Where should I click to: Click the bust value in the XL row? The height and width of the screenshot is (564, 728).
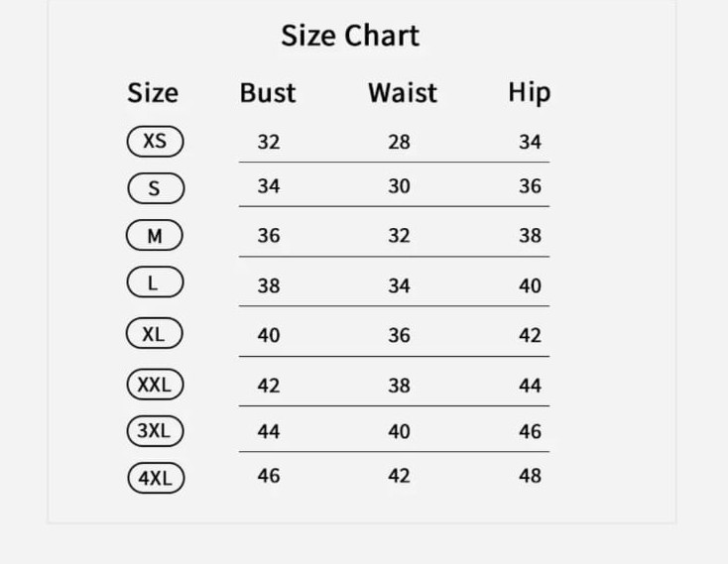click(269, 335)
